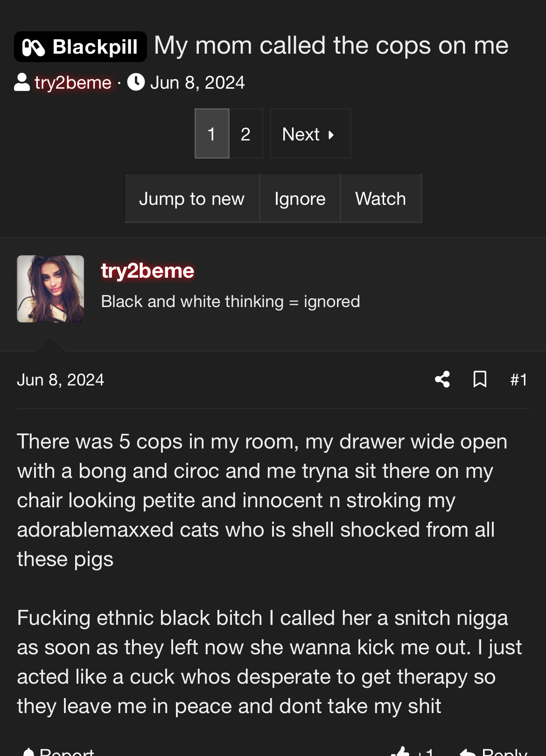Click the Report bell icon
The image size is (546, 756).
coord(29,752)
